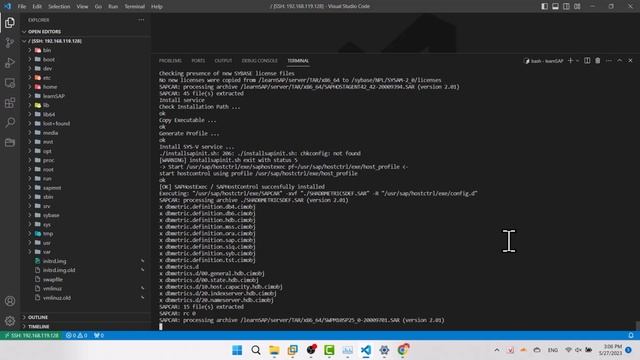Click forwarded ports status bar item

[x=98, y=335]
